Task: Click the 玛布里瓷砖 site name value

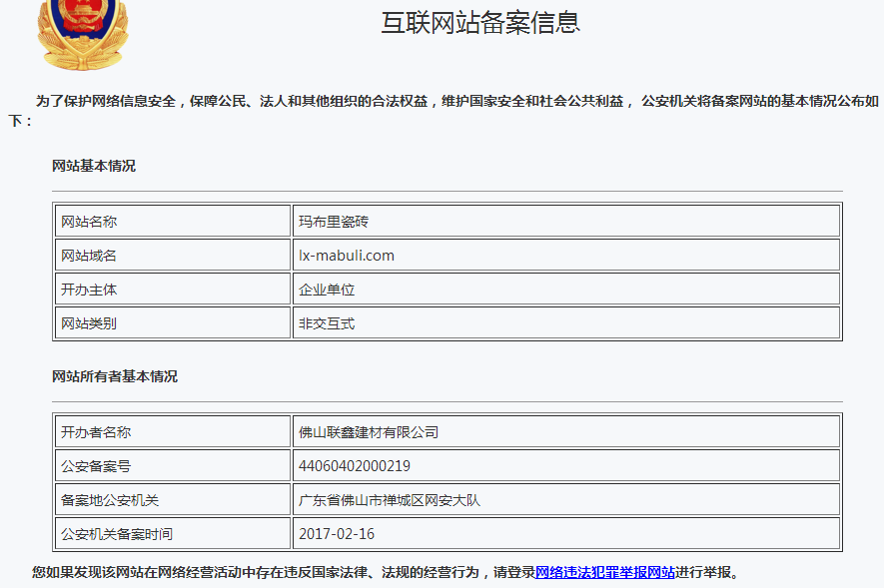Action: point(334,222)
